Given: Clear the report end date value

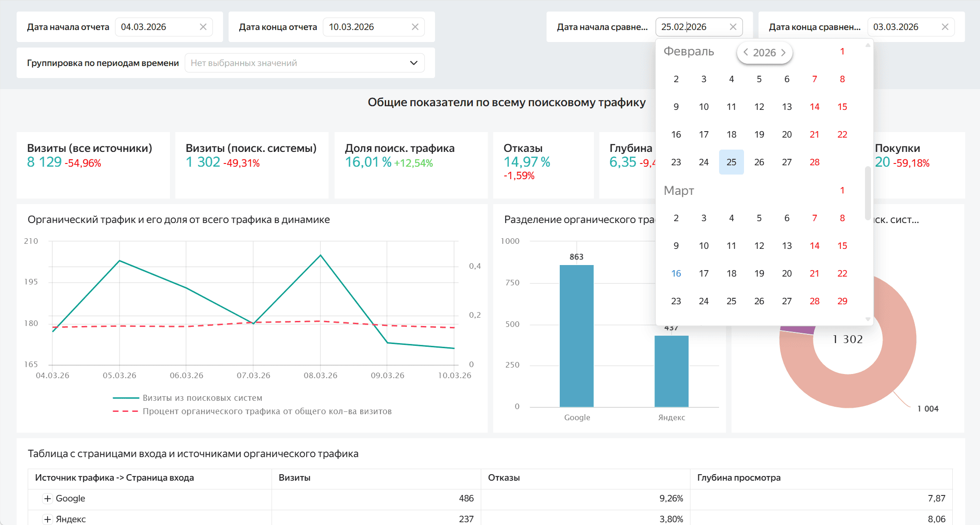Looking at the screenshot, I should click(415, 27).
